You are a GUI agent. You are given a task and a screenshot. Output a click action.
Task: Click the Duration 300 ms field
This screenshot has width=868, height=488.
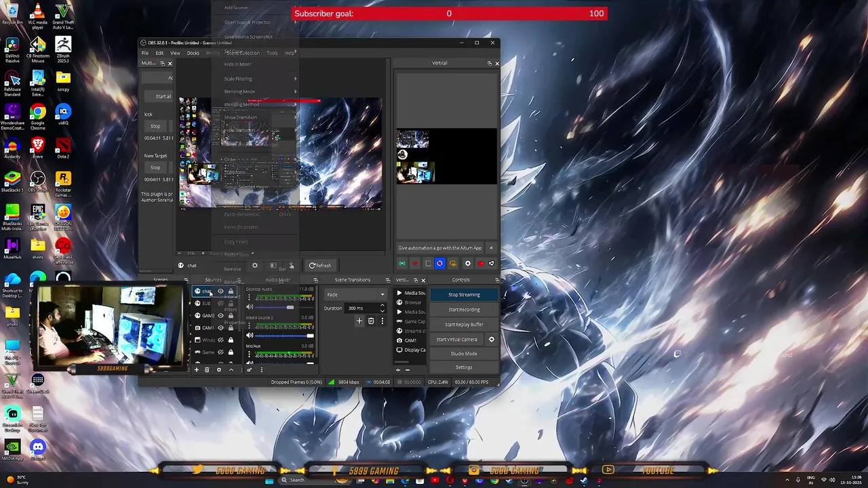pyautogui.click(x=366, y=308)
